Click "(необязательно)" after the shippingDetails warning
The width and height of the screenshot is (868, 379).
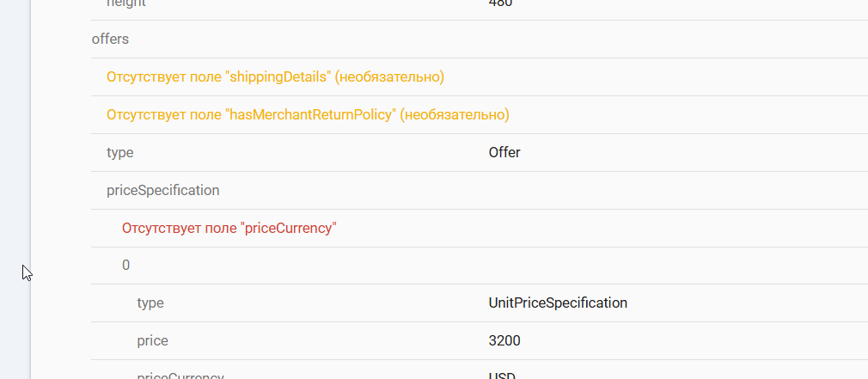click(389, 77)
